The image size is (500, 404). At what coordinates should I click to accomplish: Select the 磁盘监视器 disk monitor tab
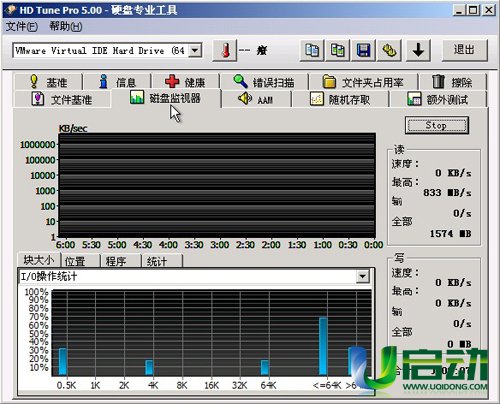pyautogui.click(x=166, y=98)
